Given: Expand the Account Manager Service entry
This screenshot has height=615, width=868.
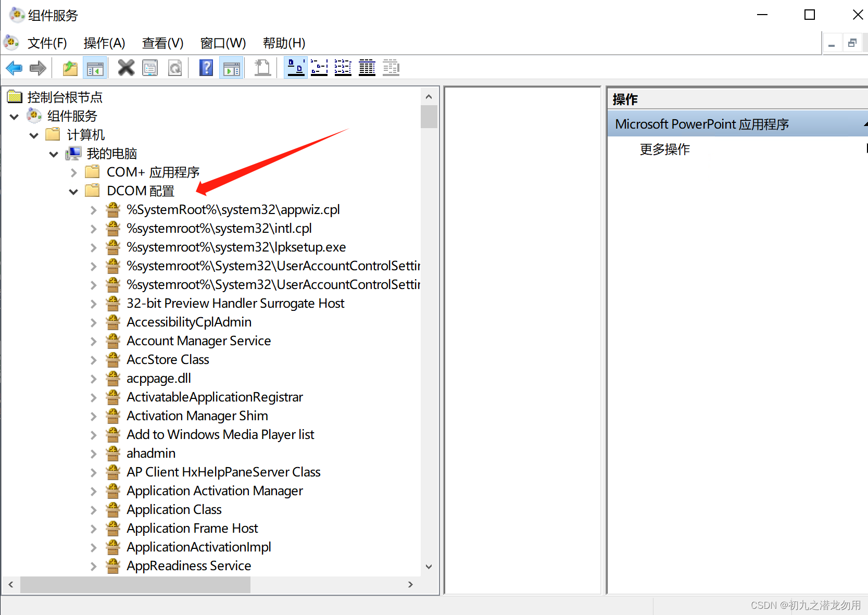Looking at the screenshot, I should (93, 341).
